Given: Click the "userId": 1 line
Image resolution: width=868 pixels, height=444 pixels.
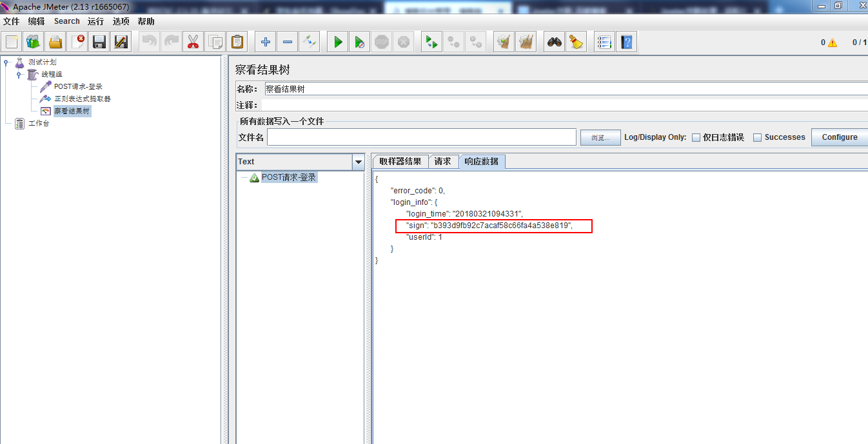Looking at the screenshot, I should [x=424, y=237].
